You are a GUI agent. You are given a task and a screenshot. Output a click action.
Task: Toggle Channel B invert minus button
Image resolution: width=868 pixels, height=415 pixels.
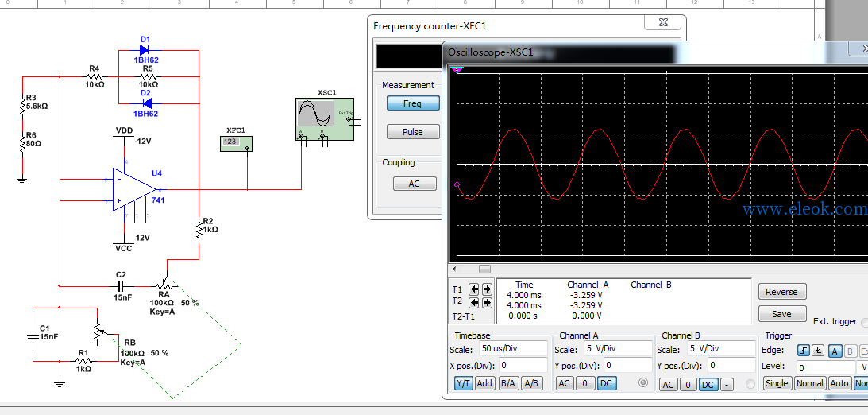pos(726,385)
